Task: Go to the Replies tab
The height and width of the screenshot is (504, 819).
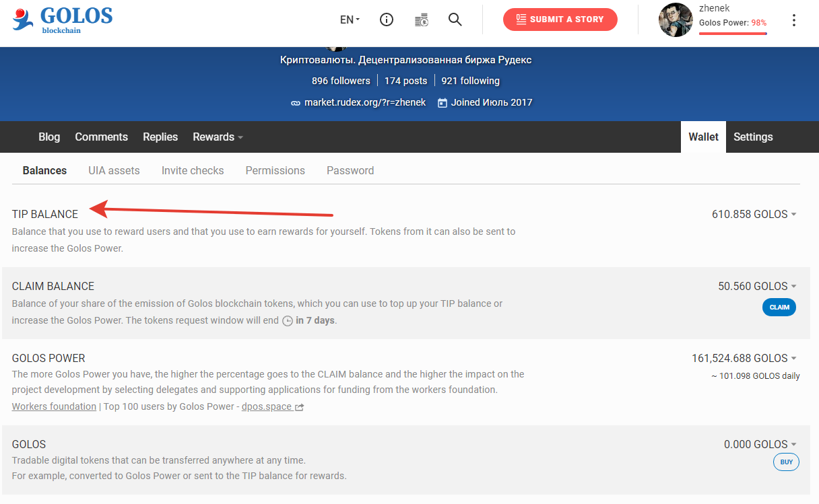Action: [160, 137]
